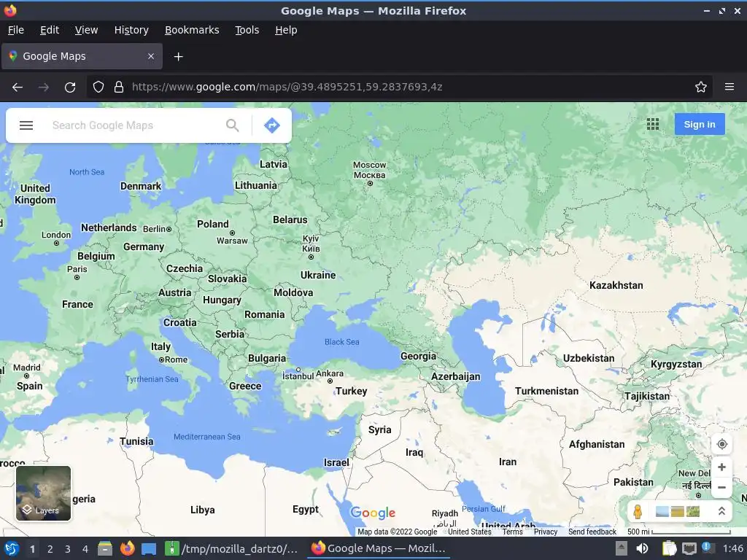Image resolution: width=747 pixels, height=560 pixels.
Task: Click Send feedback link
Action: pyautogui.click(x=592, y=532)
